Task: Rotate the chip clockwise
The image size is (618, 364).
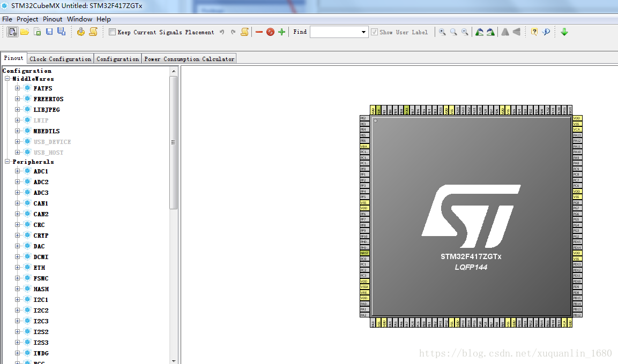Action: coord(479,32)
